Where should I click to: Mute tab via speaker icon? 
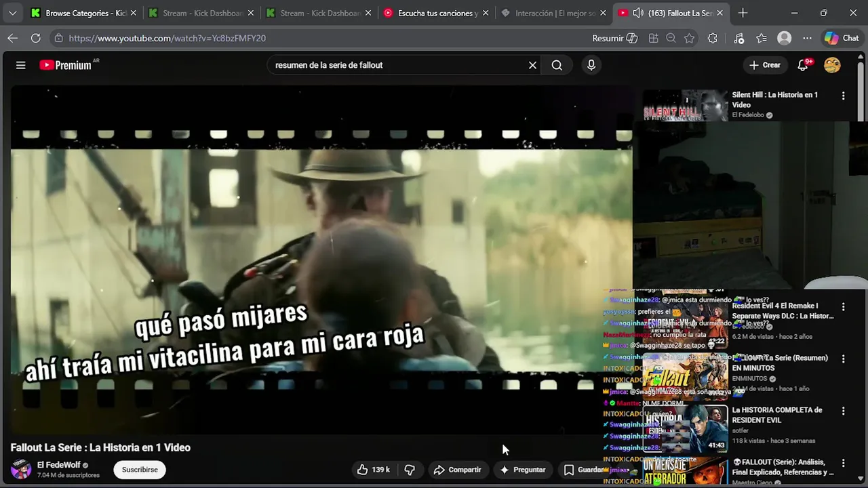(x=637, y=13)
